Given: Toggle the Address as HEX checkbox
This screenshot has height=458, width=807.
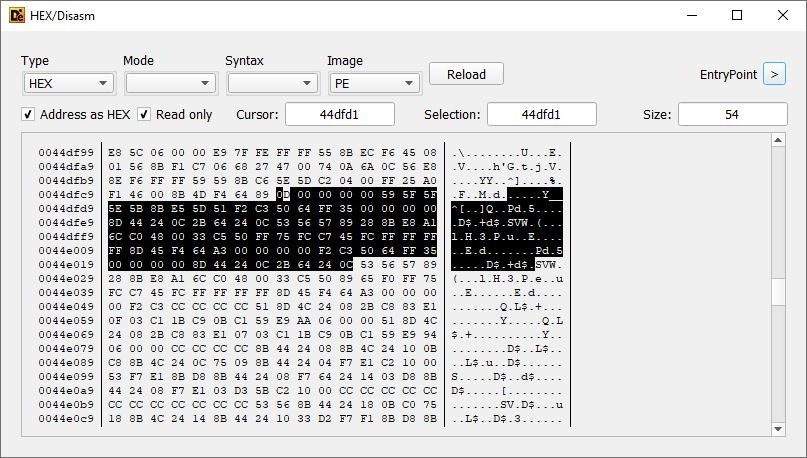Looking at the screenshot, I should point(28,114).
